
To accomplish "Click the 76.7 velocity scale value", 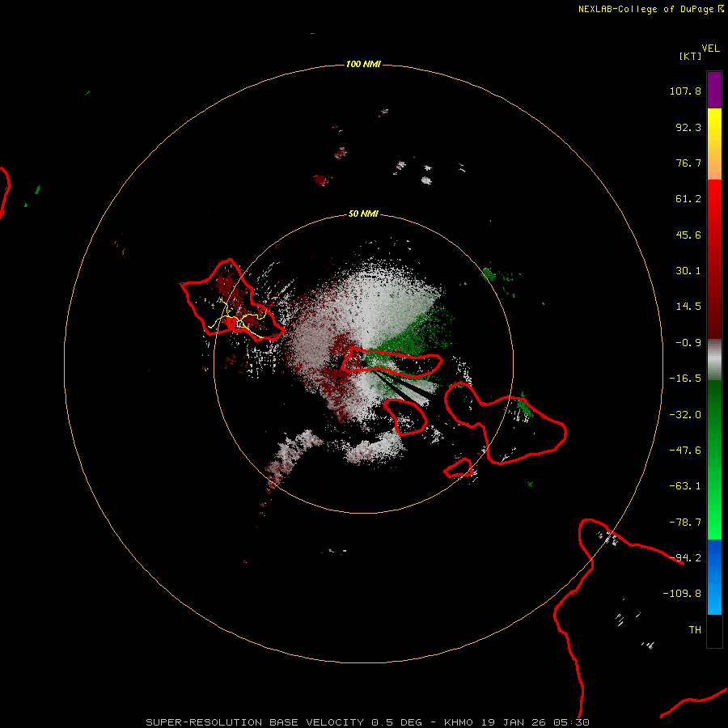I will click(688, 163).
